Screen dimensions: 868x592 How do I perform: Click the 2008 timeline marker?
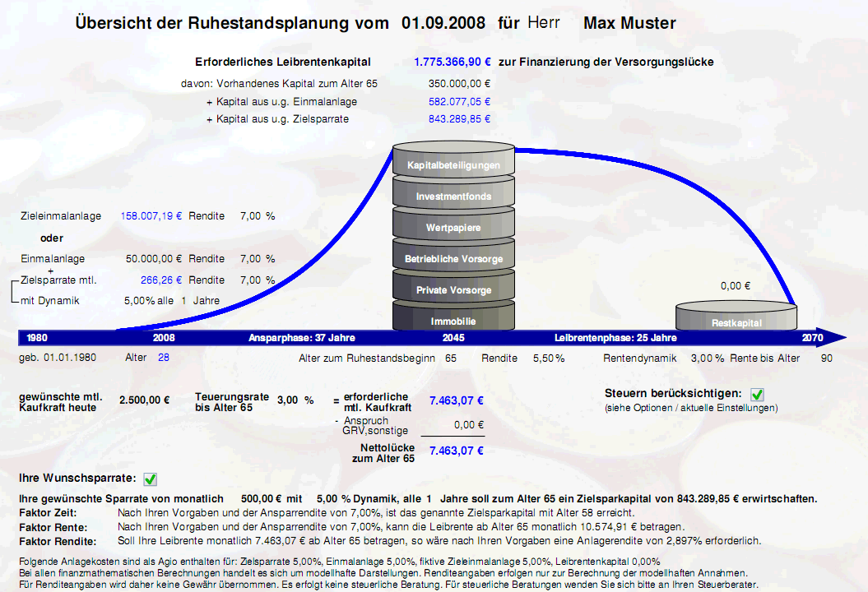coord(163,337)
